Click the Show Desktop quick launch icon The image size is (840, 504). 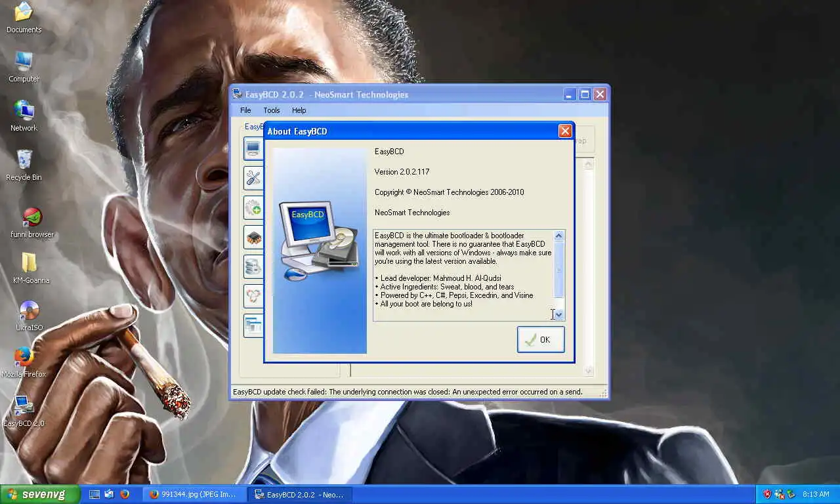pos(94,494)
